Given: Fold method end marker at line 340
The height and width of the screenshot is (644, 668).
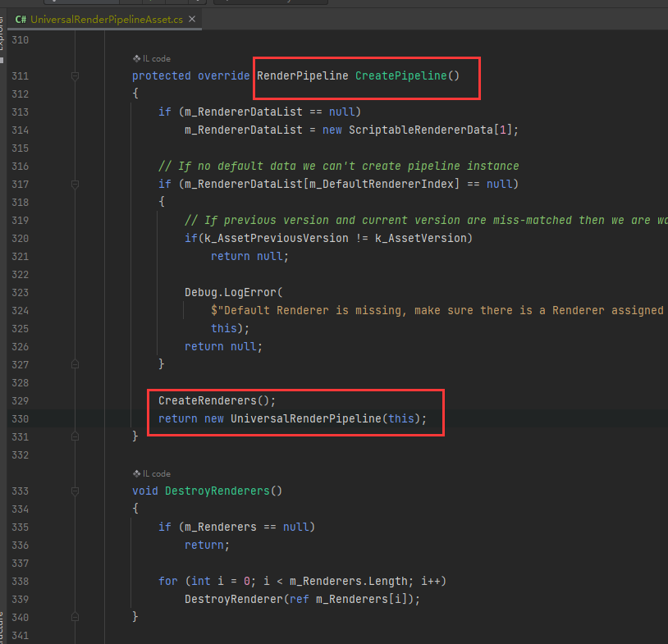Looking at the screenshot, I should (x=75, y=617).
